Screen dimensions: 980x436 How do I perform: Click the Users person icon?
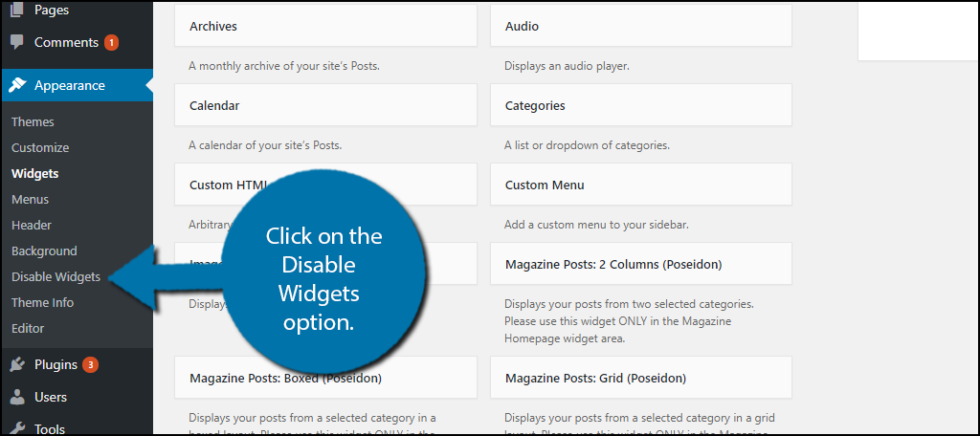(17, 397)
